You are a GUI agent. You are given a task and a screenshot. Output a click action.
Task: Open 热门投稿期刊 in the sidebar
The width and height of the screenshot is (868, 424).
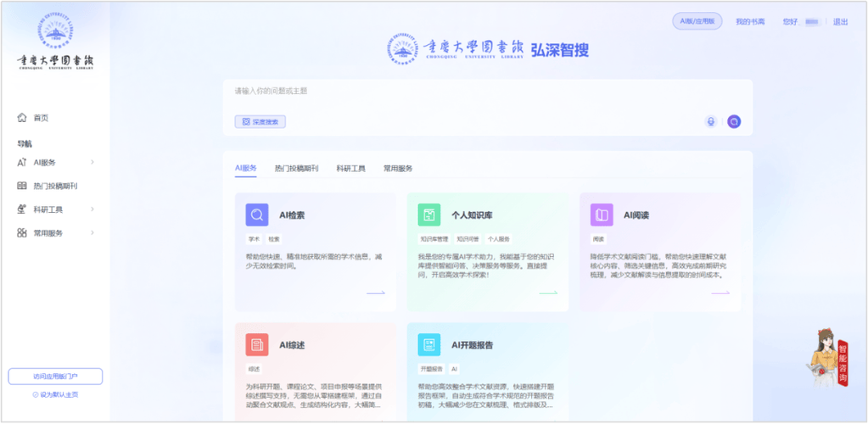55,186
